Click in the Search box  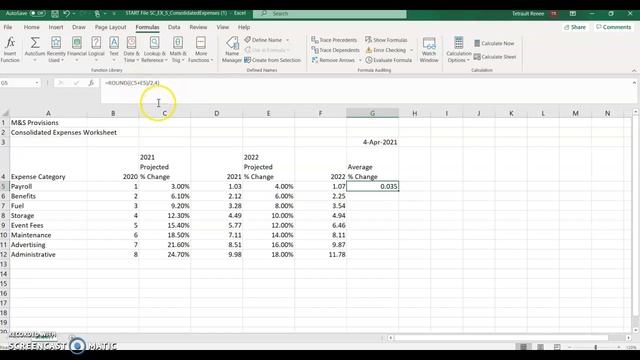330,13
